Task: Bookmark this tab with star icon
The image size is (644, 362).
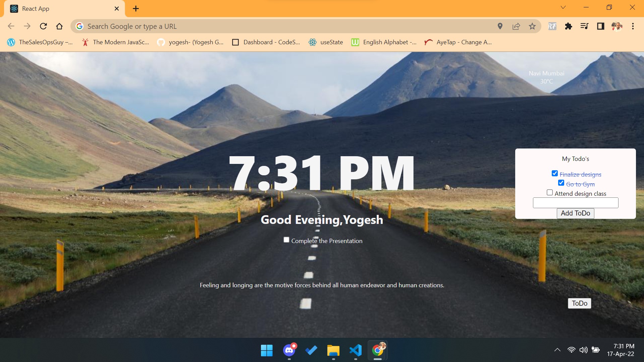Action: coord(532,26)
